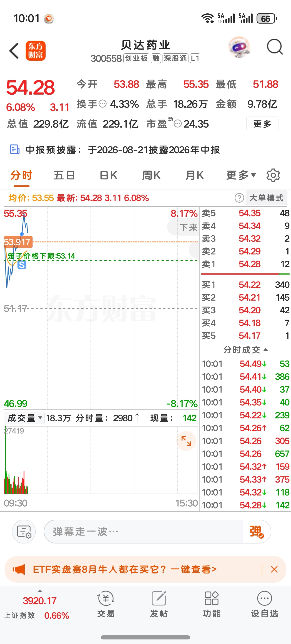Toggle the 大单模式 button
291x644 pixels.
click(266, 198)
